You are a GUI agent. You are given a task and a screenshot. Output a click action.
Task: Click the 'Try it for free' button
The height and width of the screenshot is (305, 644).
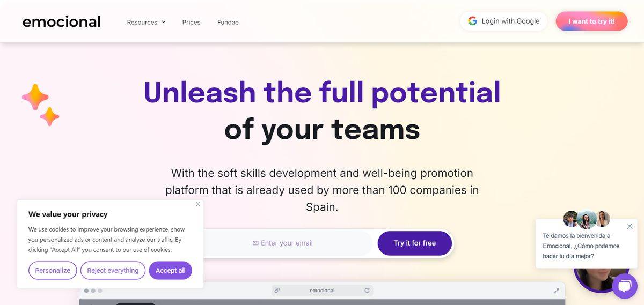coord(414,243)
